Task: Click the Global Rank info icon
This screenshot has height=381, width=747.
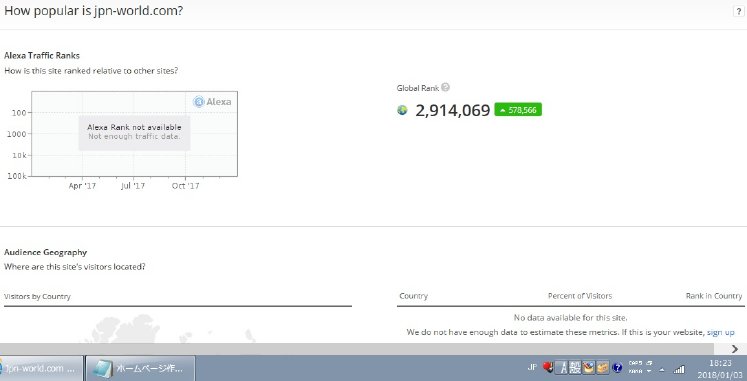Action: pyautogui.click(x=445, y=87)
